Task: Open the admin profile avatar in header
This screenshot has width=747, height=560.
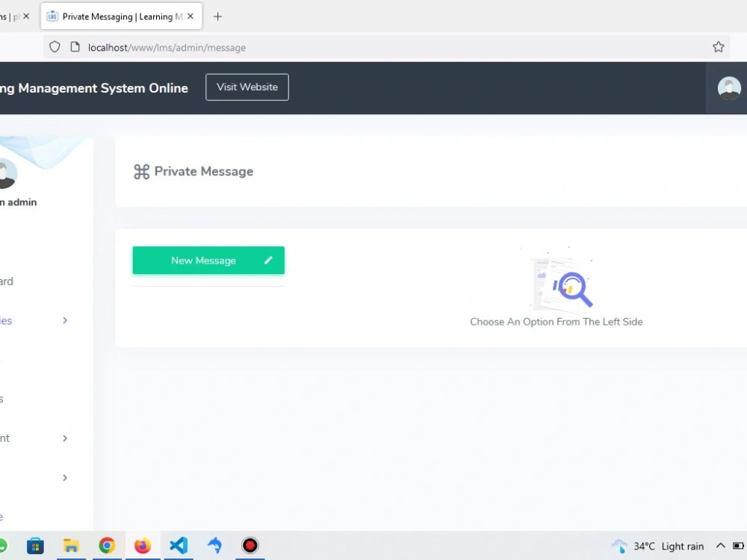Action: (729, 88)
